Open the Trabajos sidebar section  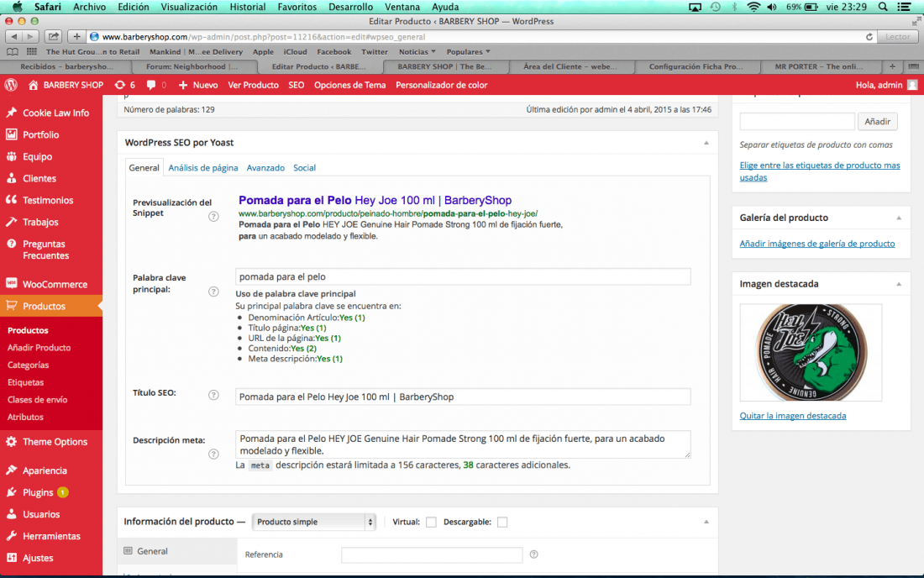[x=40, y=222]
